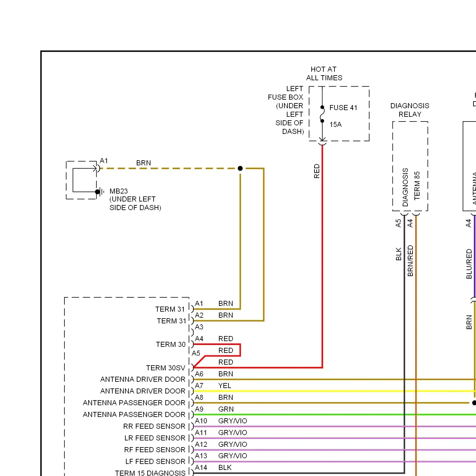Click pin label A8 on the module
The image size is (476, 476).
pos(199,398)
